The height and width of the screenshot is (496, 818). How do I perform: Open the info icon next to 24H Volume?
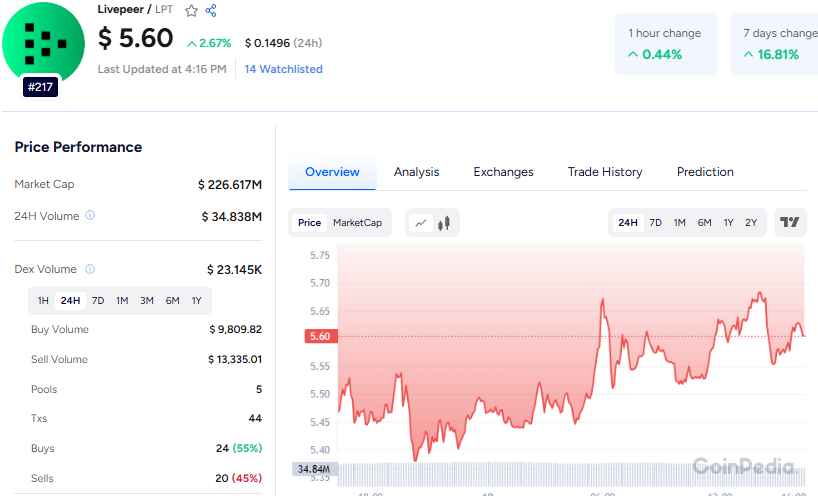90,215
